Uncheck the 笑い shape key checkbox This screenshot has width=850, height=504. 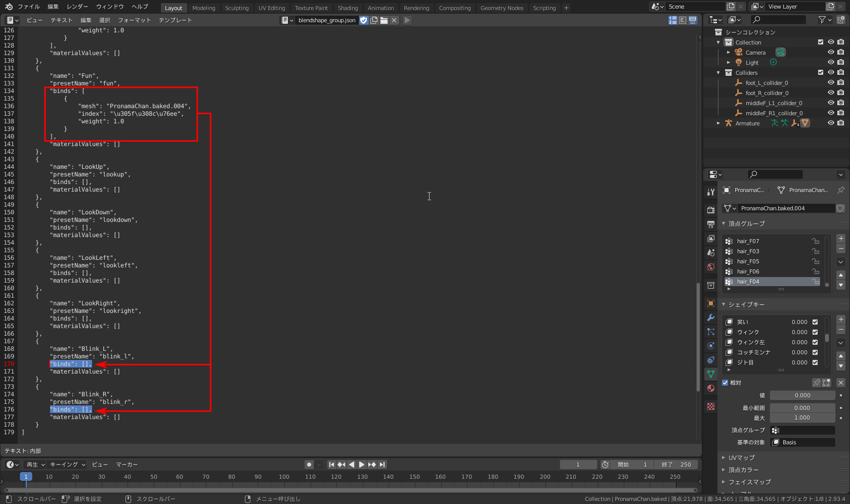coord(815,322)
